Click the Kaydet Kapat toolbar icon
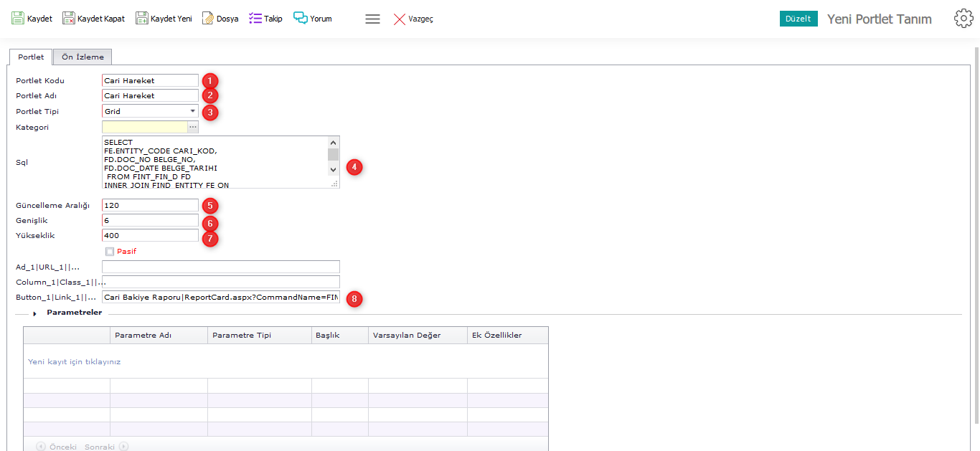The width and height of the screenshot is (980, 451). pyautogui.click(x=69, y=19)
